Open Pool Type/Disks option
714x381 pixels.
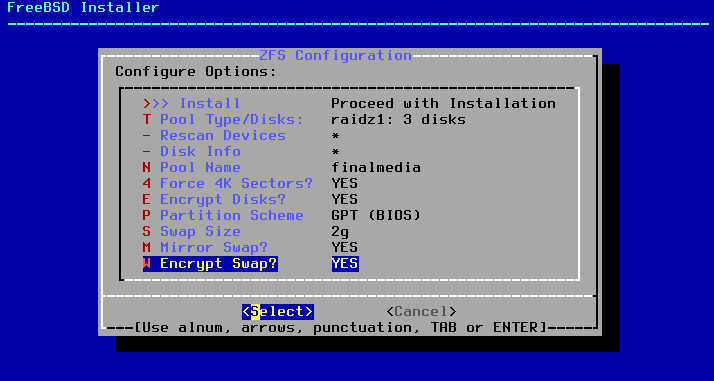click(304, 120)
